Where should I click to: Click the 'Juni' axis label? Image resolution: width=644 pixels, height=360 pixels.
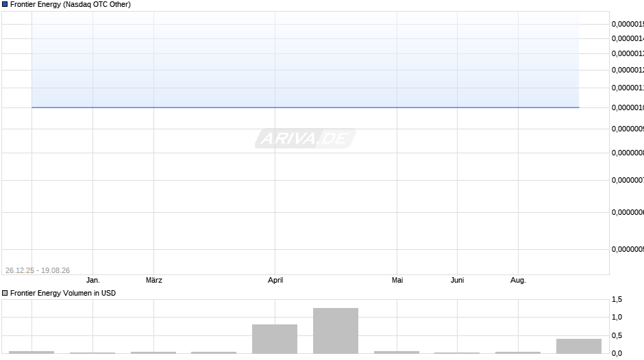[457, 281]
